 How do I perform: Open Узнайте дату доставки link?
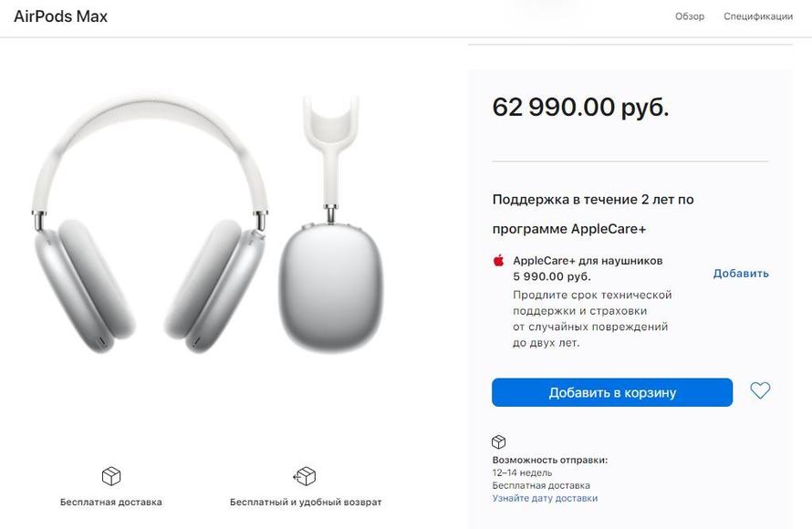pos(545,498)
